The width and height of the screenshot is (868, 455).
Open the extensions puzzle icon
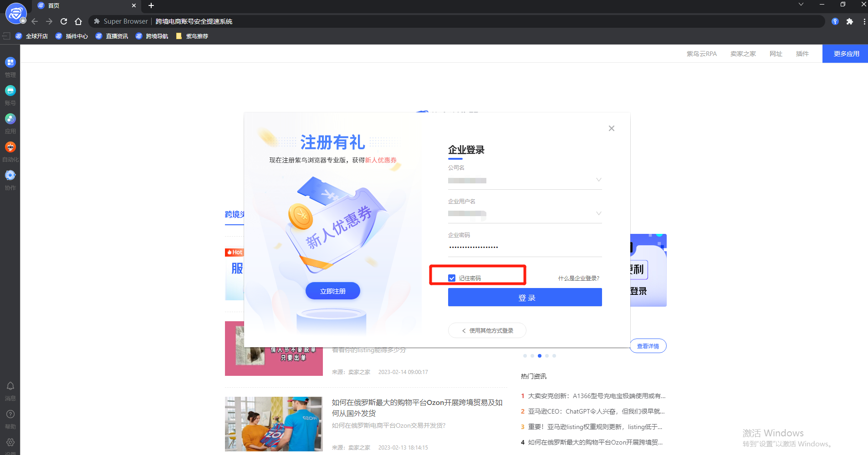pos(850,21)
